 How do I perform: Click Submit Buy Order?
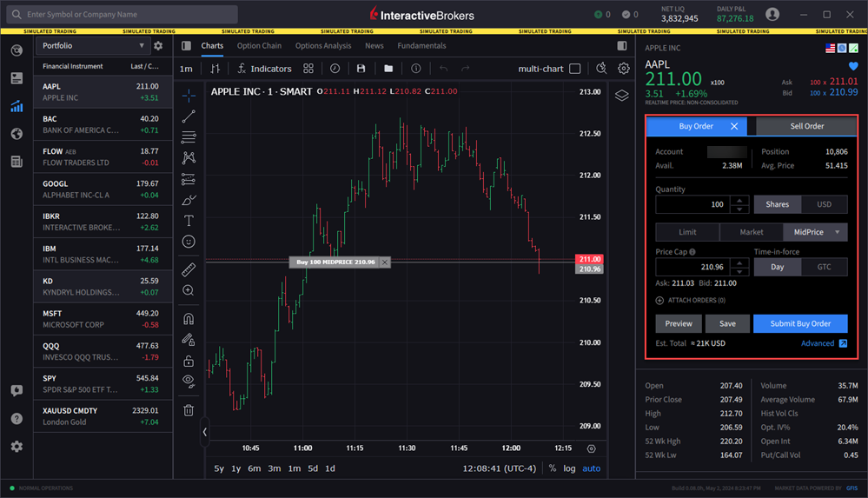point(800,323)
